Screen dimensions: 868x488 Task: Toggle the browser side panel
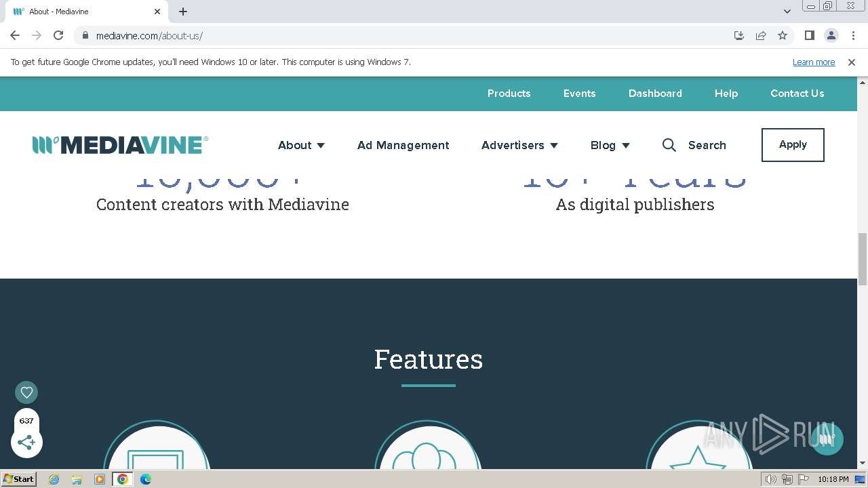[x=810, y=35]
